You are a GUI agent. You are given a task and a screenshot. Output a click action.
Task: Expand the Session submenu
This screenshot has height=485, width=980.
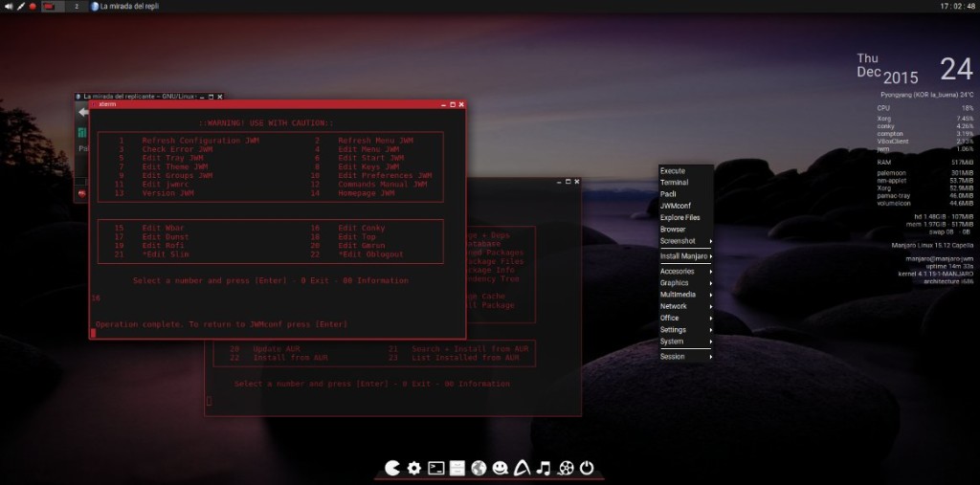685,356
